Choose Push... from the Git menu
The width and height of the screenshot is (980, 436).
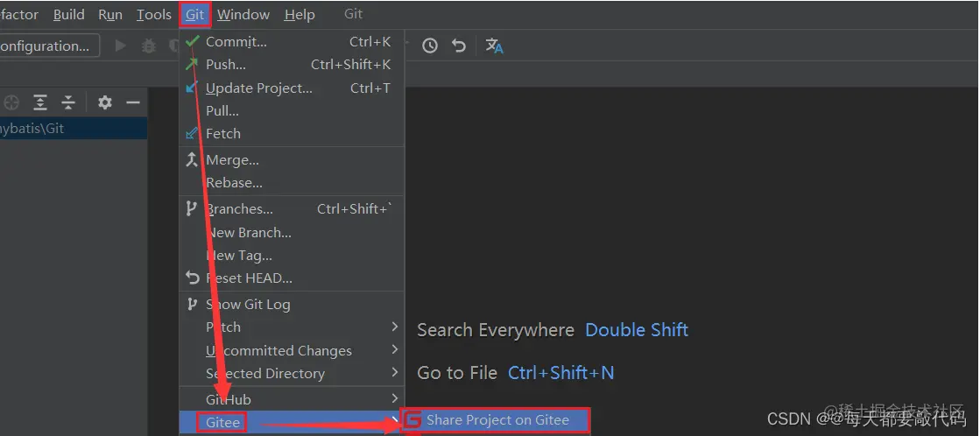point(292,64)
